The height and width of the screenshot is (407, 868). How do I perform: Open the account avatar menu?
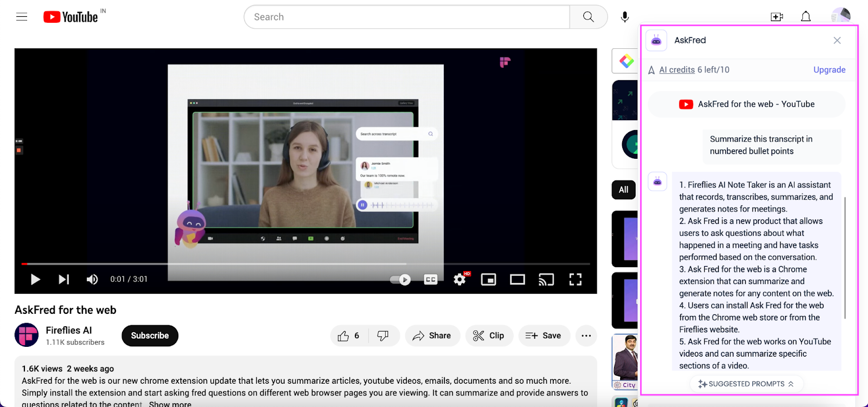click(841, 16)
